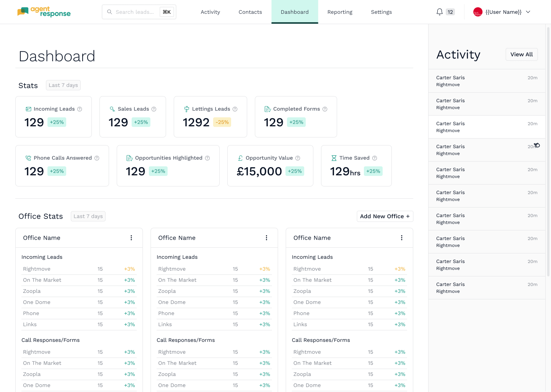Click help icon next to Opportunity Value
This screenshot has height=392, width=551.
pos(298,158)
